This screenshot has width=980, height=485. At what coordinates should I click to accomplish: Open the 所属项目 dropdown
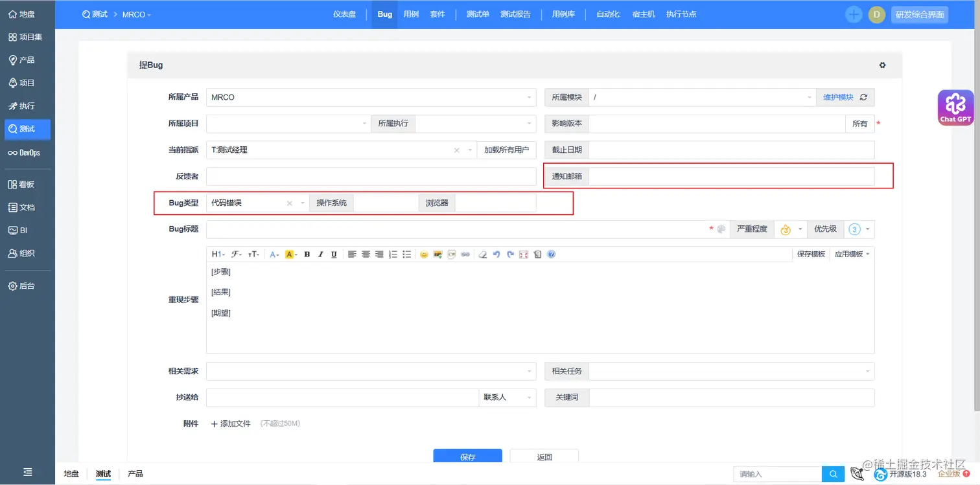(288, 123)
